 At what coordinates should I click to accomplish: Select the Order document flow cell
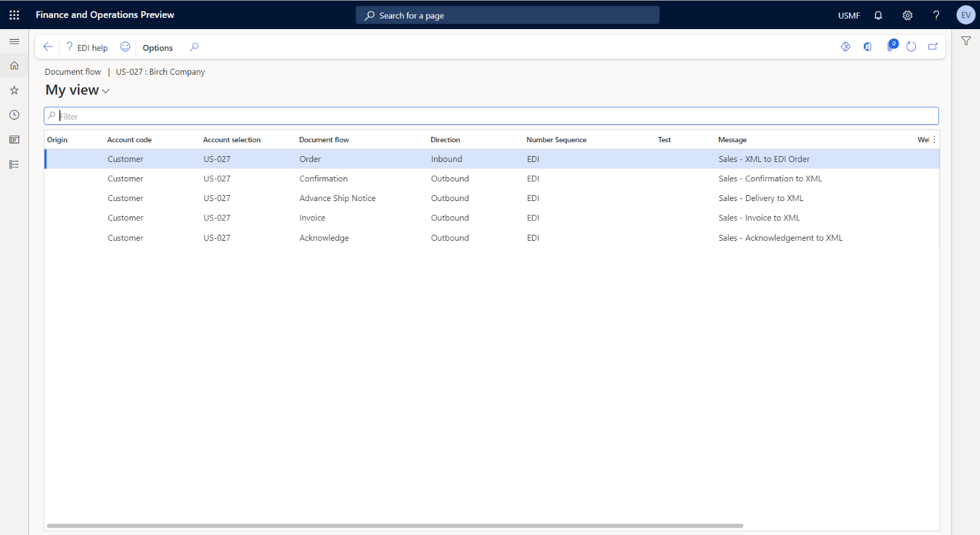310,159
